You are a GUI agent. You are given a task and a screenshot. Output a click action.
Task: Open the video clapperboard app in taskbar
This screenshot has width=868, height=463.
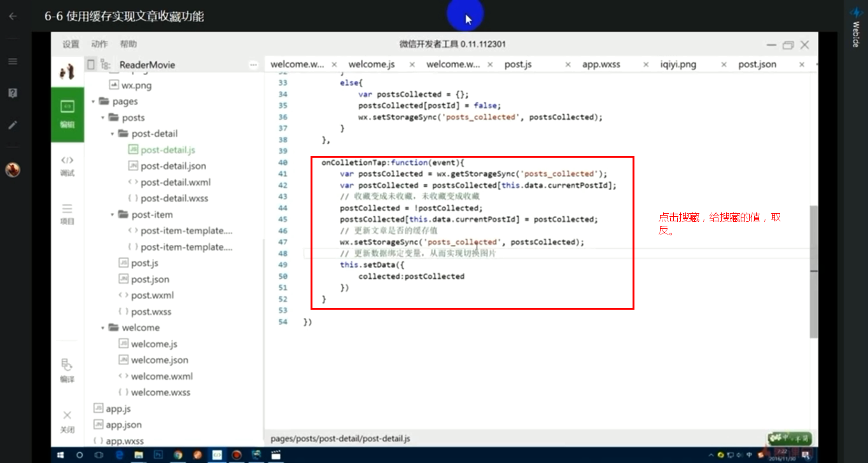coord(276,455)
